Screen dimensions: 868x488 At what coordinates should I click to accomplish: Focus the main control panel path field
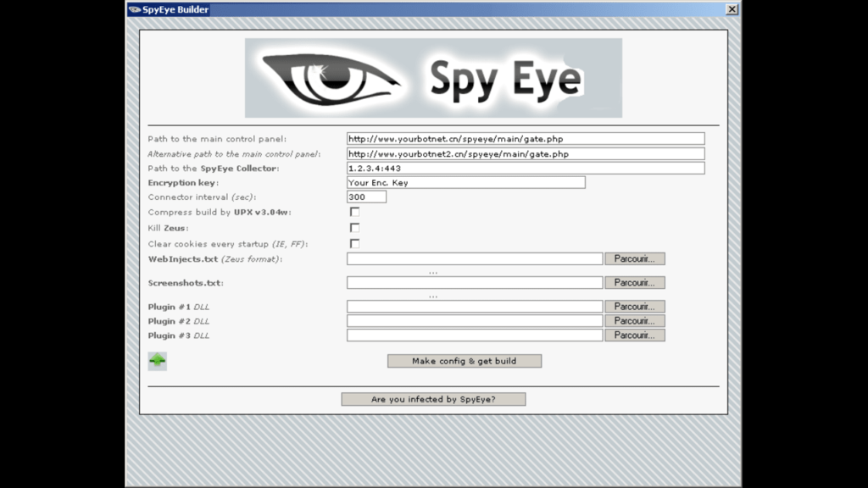tap(526, 139)
